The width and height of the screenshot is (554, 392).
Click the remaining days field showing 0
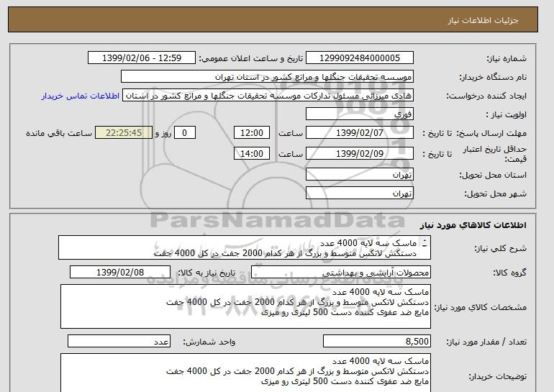tap(184, 133)
